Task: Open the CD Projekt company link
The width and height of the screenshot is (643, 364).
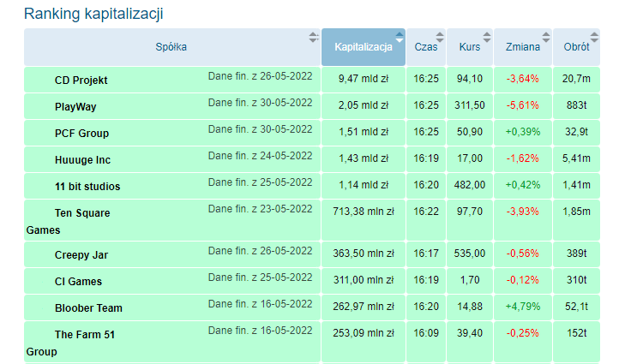Action: coord(81,80)
